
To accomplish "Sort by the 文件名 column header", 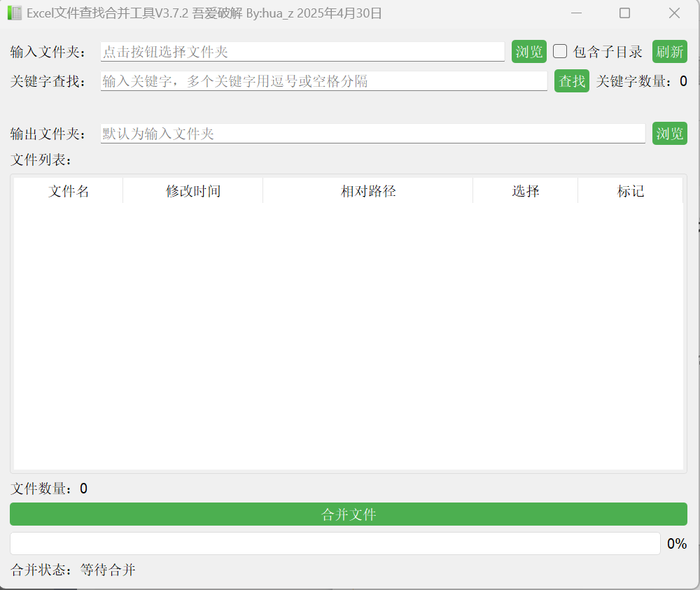I will (x=69, y=191).
